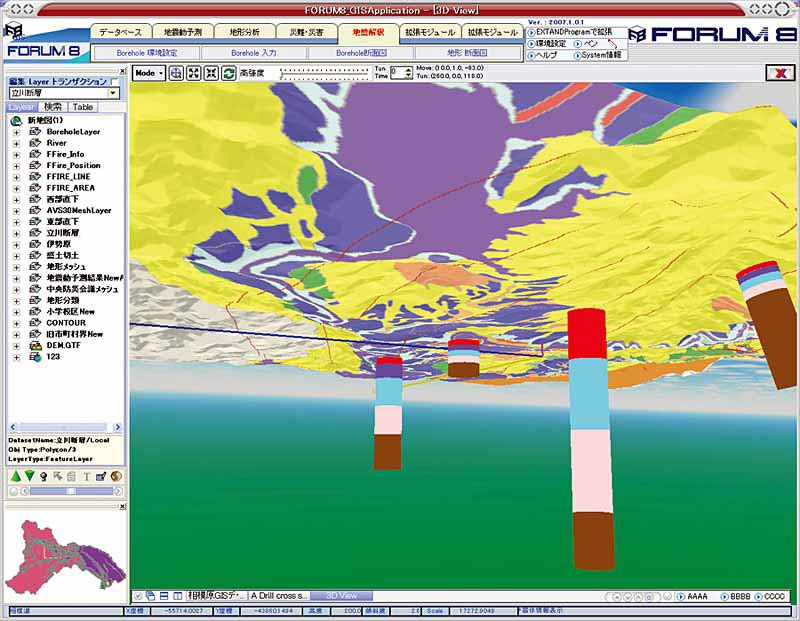
Task: Click the arrow pointer select icon
Action: pos(58,476)
